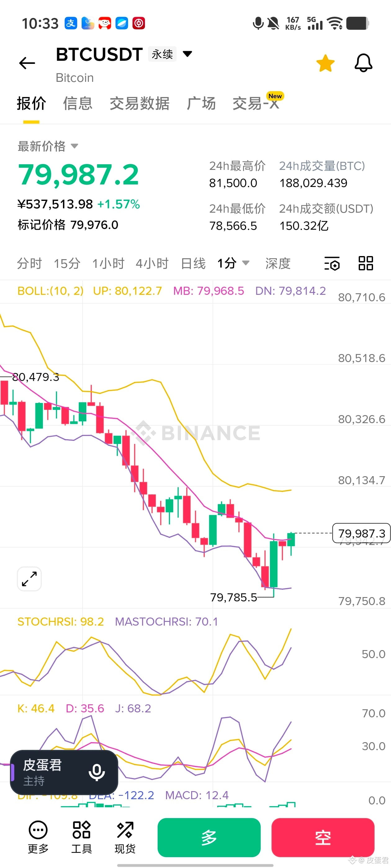Tap the DN: 79,814.2 Bollinger label
This screenshot has width=391, height=868.
pyautogui.click(x=290, y=291)
